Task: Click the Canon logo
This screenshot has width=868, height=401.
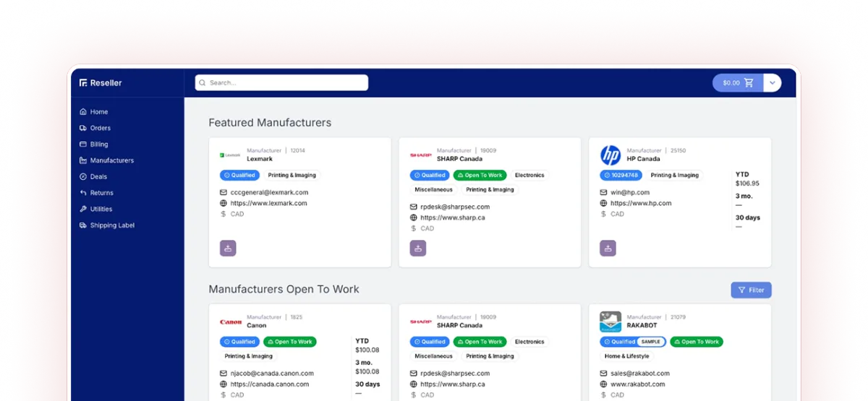Action: point(231,322)
